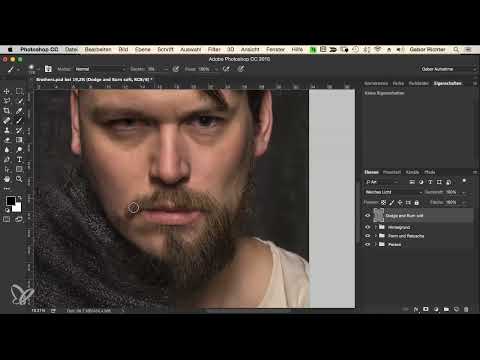Open the Edit Toolbar ellipsis menu

(7, 189)
